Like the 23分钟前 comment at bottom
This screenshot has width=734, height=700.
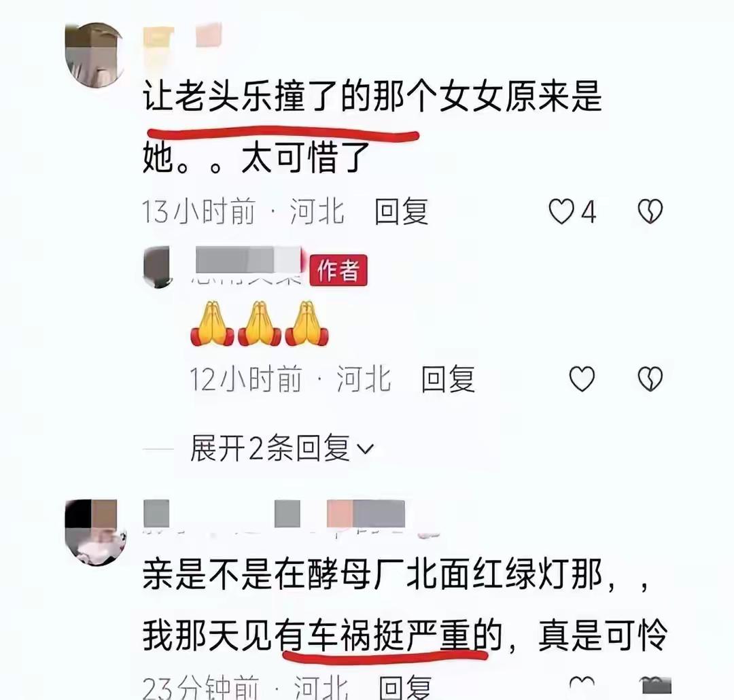(582, 686)
